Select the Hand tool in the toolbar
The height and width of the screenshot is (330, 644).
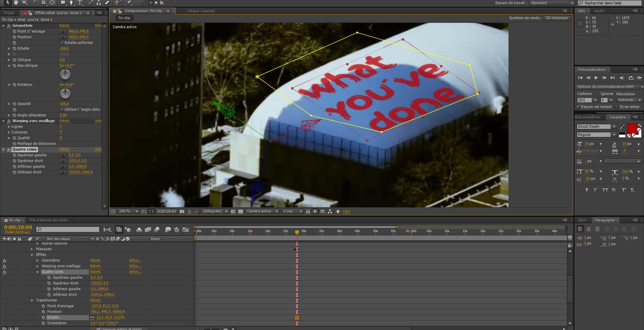pyautogui.click(x=16, y=3)
